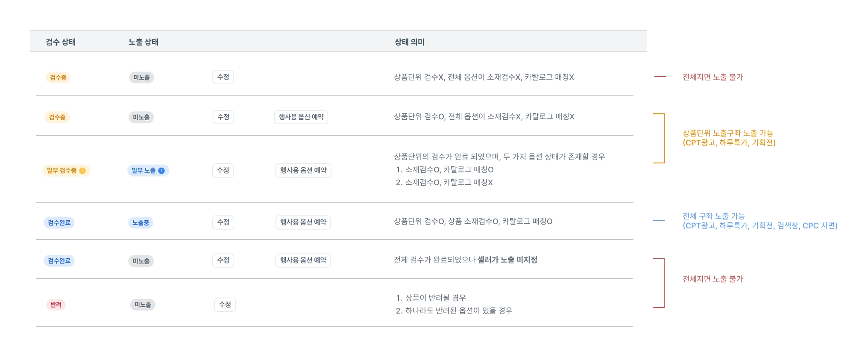This screenshot has width=868, height=361.
Task: Open 행사용 옵션 예약 in the 노출중 row
Action: click(x=303, y=222)
